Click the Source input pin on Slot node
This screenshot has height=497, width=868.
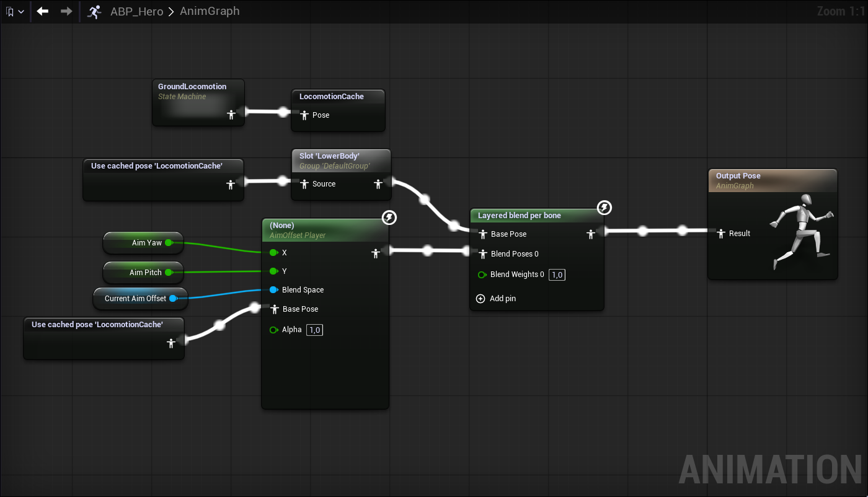[304, 184]
